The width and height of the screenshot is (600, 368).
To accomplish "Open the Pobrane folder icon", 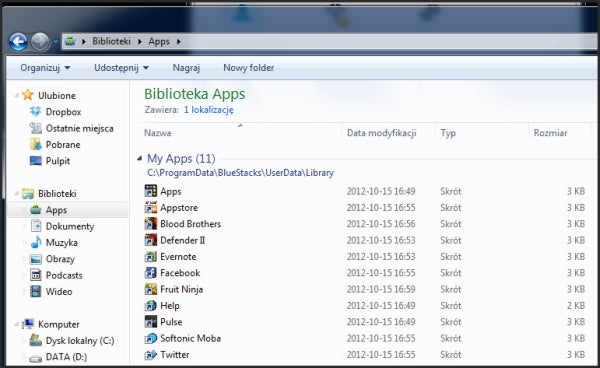I will 36,144.
